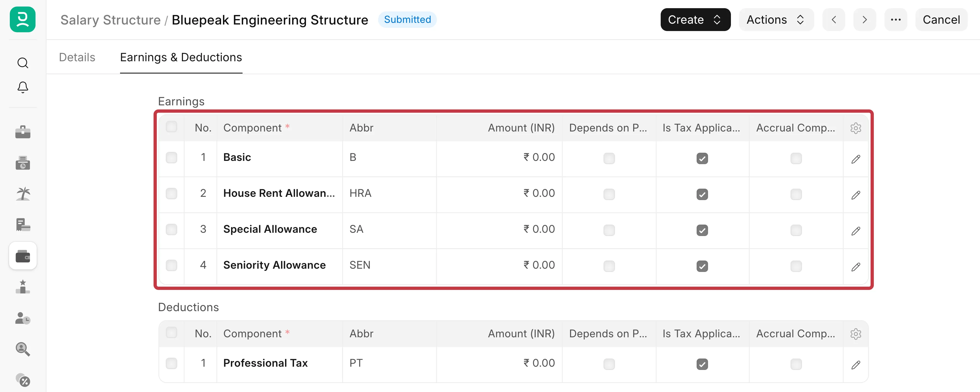Select the Seniority Allowance row checkbox
980x392 pixels.
click(171, 265)
